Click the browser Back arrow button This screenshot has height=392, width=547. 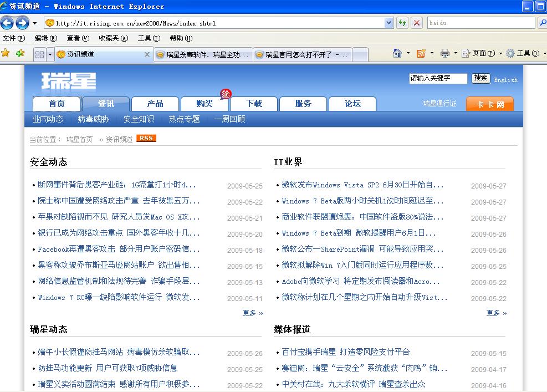coord(7,23)
